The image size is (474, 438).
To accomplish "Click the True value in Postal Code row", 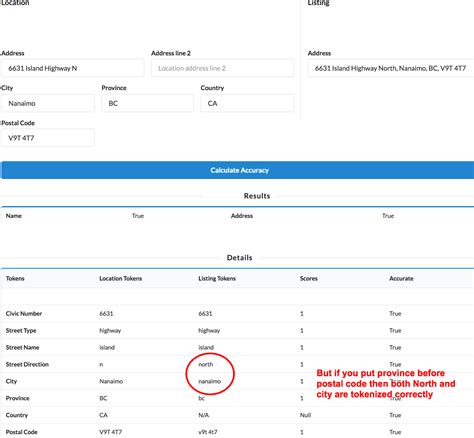I will point(395,432).
